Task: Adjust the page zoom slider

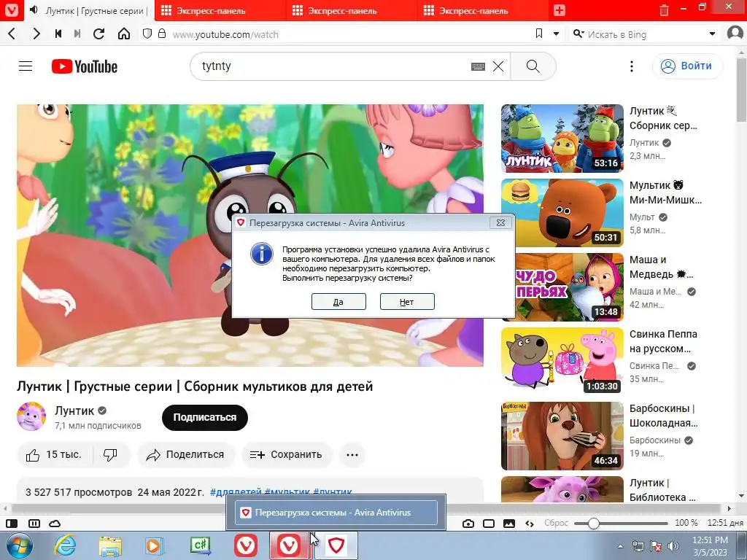Action: [x=621, y=524]
